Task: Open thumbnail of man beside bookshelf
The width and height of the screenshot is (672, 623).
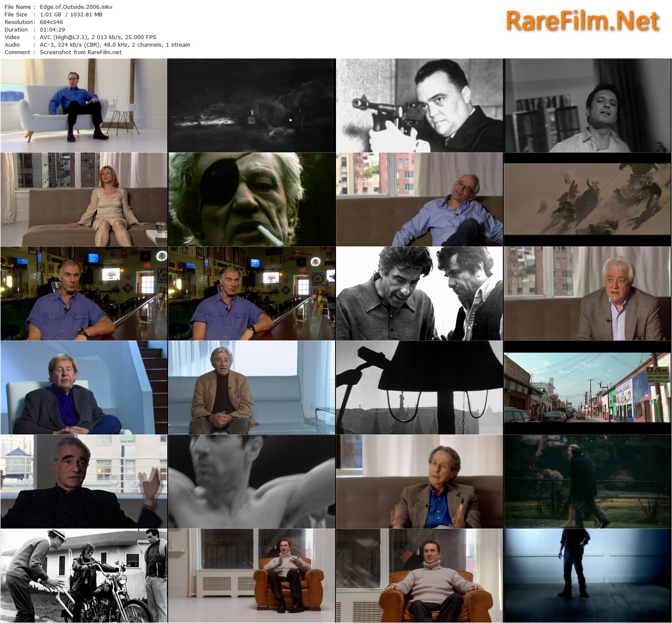Action: (587, 105)
